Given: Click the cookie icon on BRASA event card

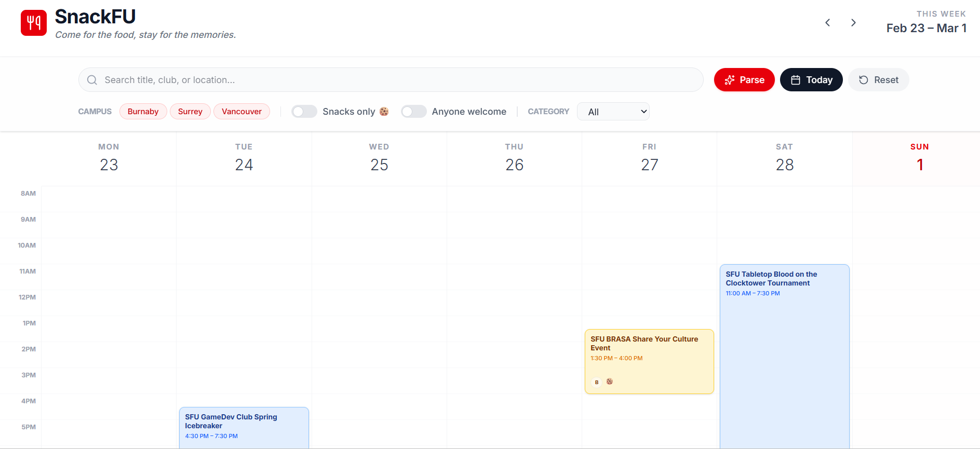Looking at the screenshot, I should pos(610,382).
